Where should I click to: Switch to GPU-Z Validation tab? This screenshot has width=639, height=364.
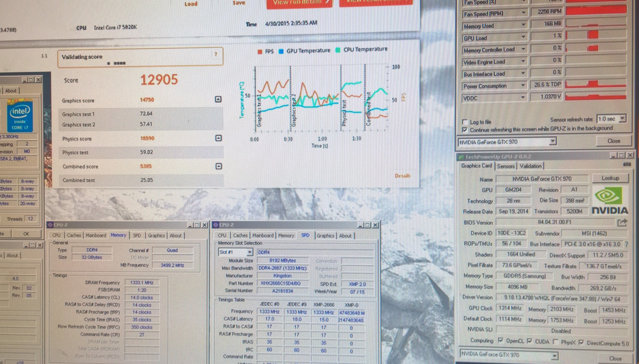click(x=530, y=166)
